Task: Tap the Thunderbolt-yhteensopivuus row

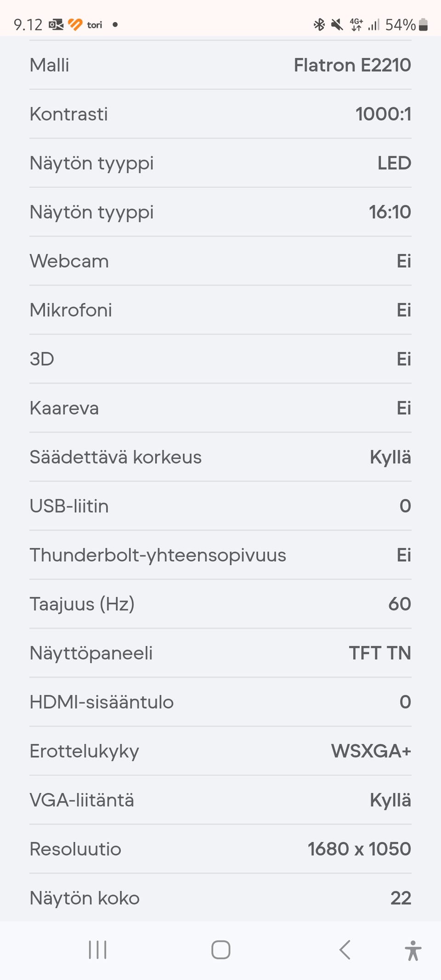Action: coord(220,555)
